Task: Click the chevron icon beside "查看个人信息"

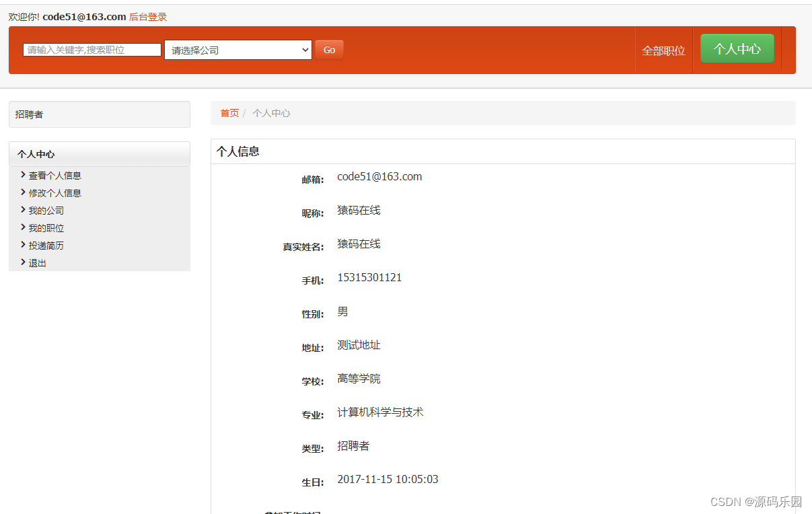Action: point(24,175)
